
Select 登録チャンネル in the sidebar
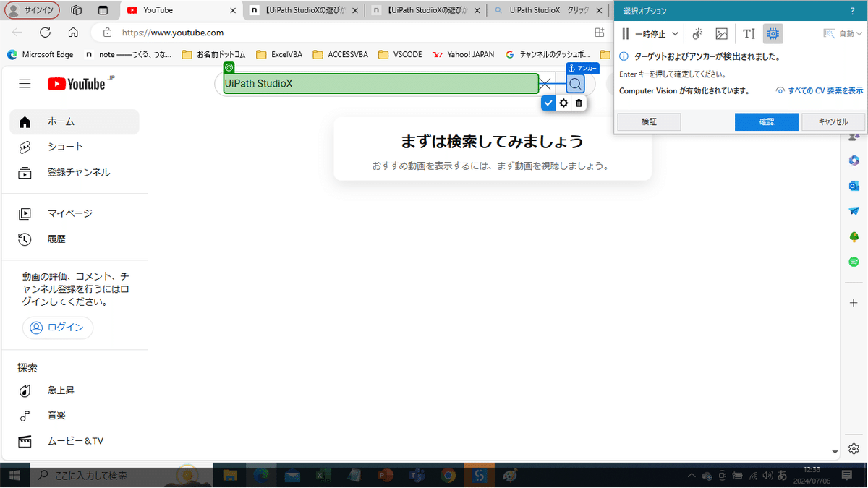75,172
